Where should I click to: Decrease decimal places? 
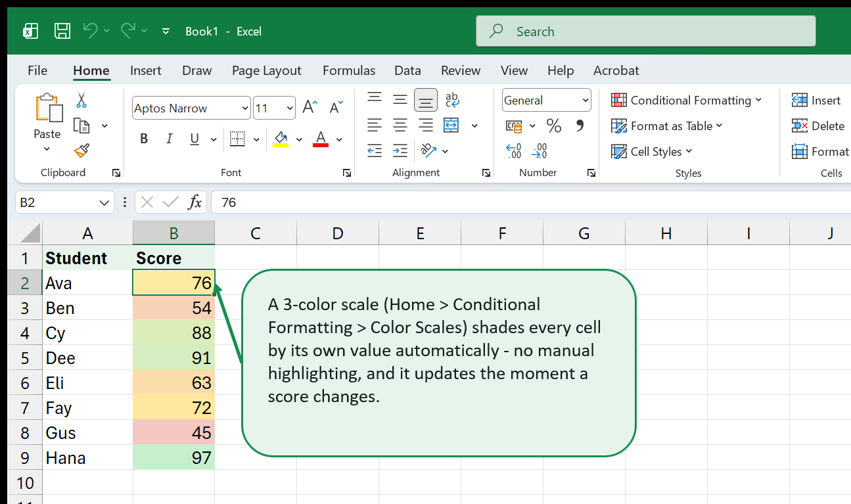pyautogui.click(x=540, y=151)
